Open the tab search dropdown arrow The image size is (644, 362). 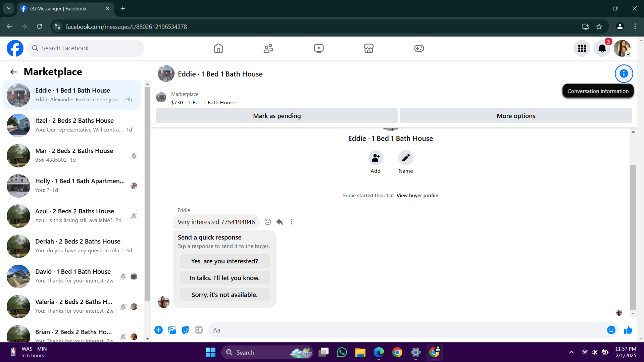coord(9,8)
